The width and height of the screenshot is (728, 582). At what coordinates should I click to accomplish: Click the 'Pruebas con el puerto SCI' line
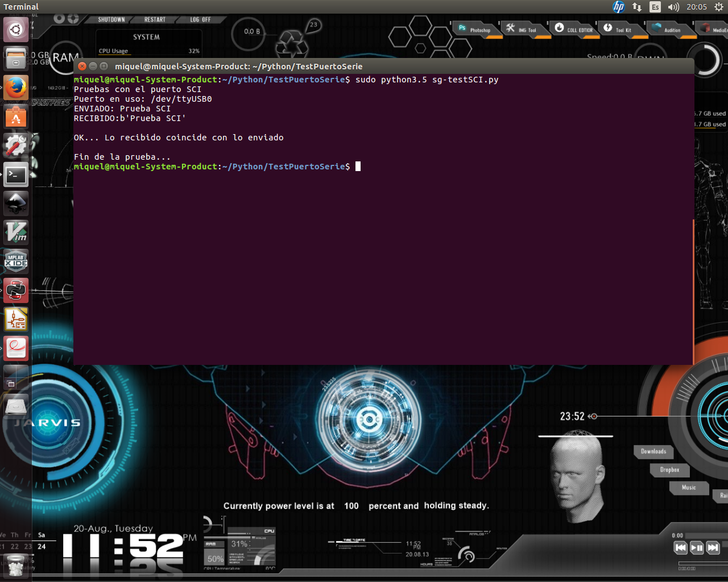click(138, 89)
